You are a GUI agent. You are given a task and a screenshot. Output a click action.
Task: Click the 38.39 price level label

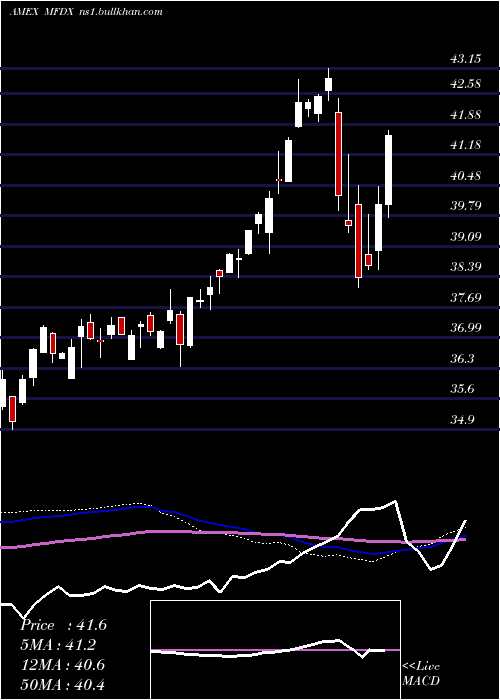(x=466, y=267)
